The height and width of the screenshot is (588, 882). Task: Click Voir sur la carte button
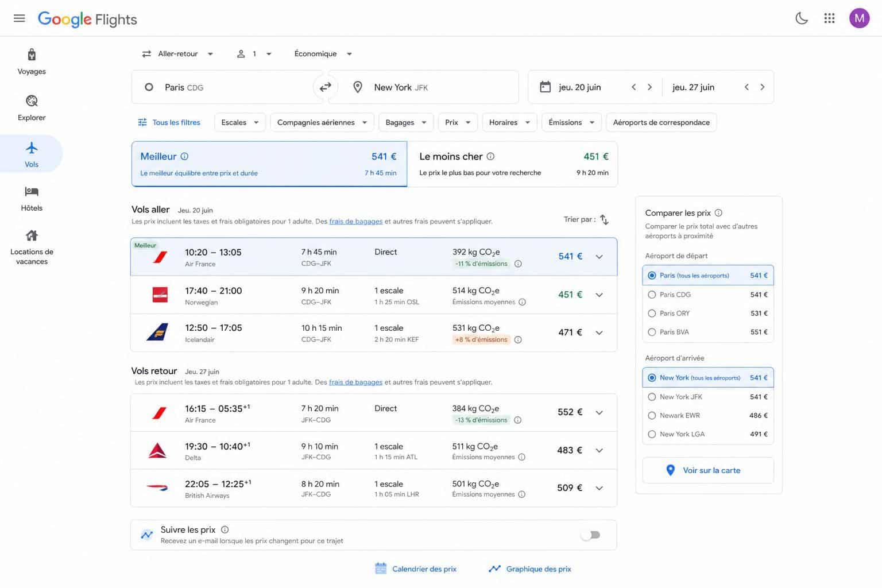pyautogui.click(x=707, y=470)
